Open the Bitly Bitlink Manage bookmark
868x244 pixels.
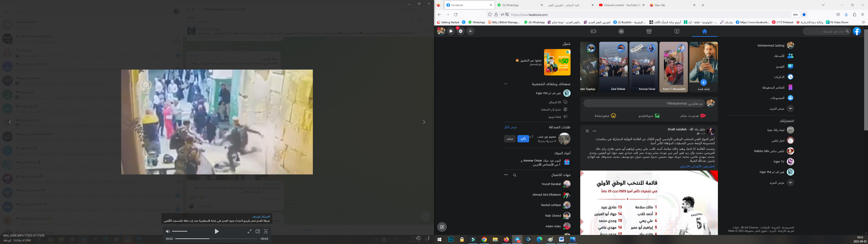point(504,22)
